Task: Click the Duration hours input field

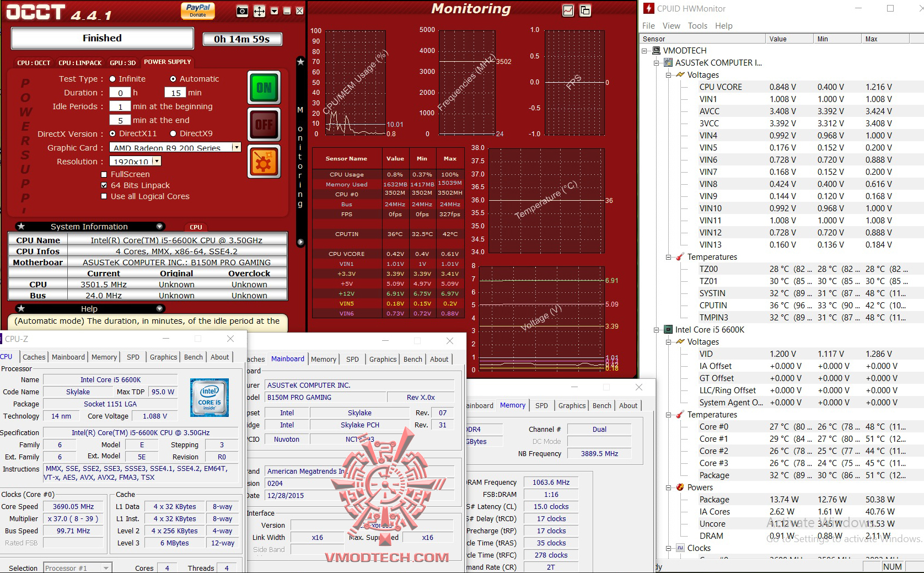Action: point(120,93)
